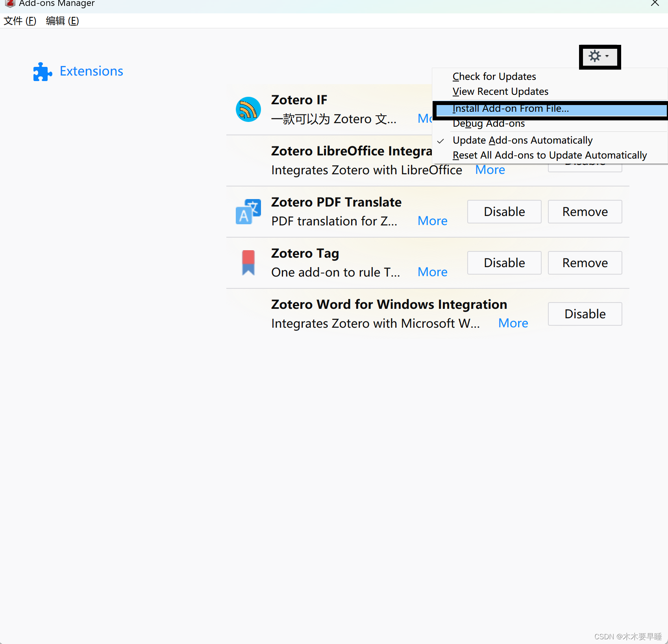
Task: Click 'Integrates Zotero with Microsoft W...' description
Action: click(x=376, y=323)
